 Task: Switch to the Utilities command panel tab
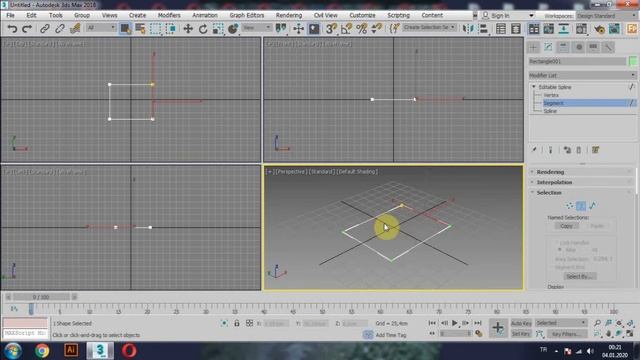[x=609, y=47]
